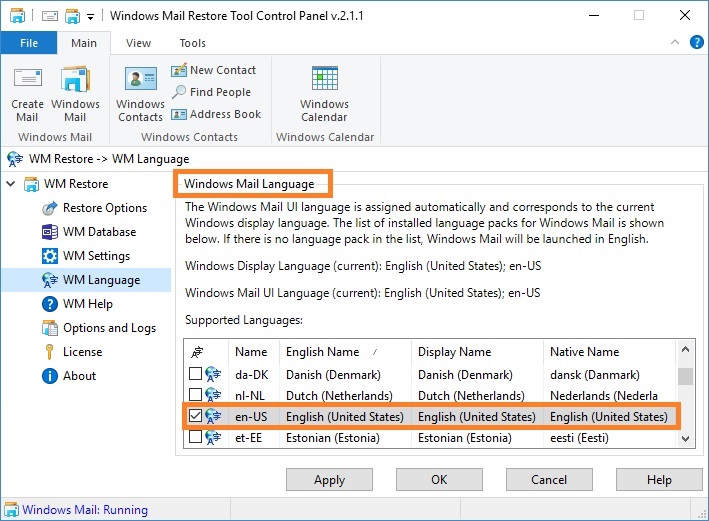This screenshot has height=521, width=709.
Task: Open Windows Calendar from the ribbon
Action: click(324, 95)
